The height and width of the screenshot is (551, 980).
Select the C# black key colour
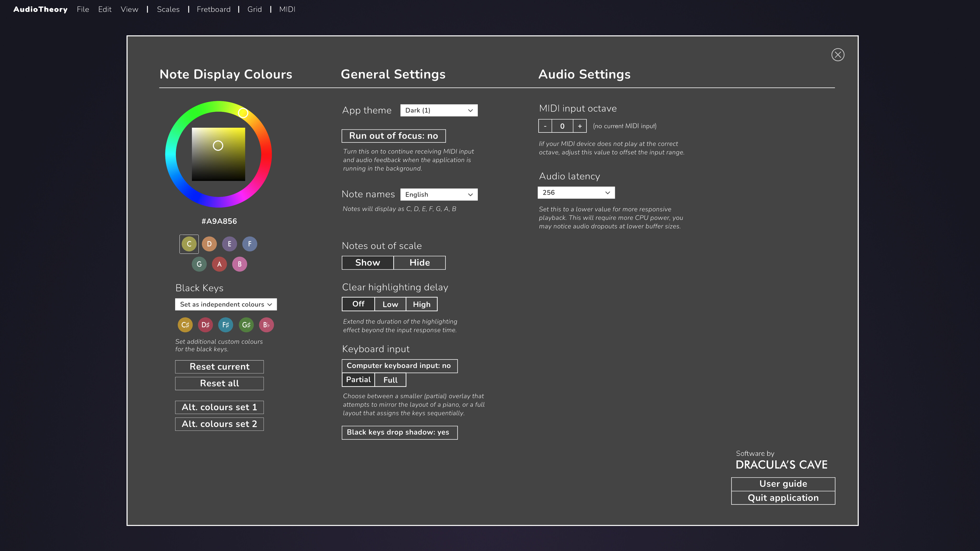[185, 324]
